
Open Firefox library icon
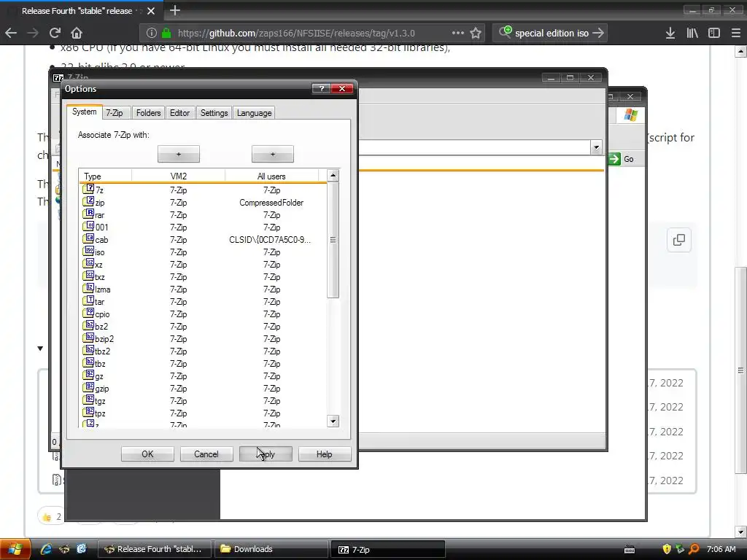(692, 33)
